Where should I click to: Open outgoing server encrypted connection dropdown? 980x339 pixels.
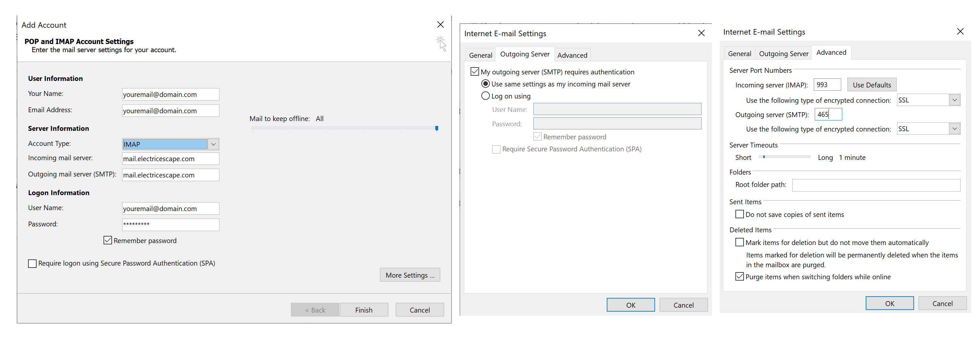click(x=955, y=129)
